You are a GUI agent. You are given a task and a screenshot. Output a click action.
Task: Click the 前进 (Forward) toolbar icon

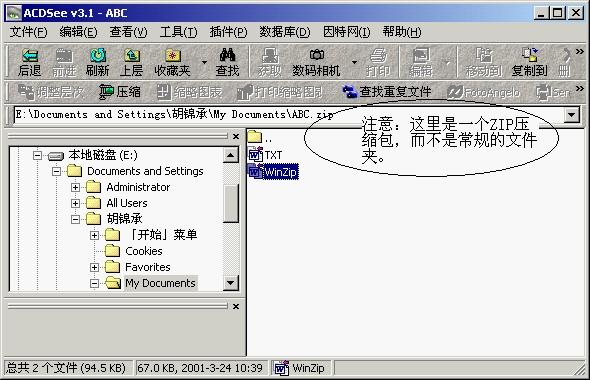pyautogui.click(x=64, y=62)
